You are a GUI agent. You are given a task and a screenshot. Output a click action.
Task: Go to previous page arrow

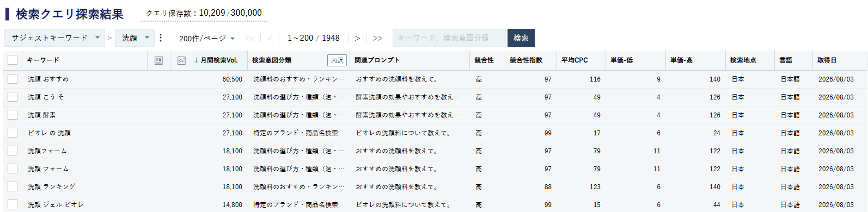pos(270,38)
